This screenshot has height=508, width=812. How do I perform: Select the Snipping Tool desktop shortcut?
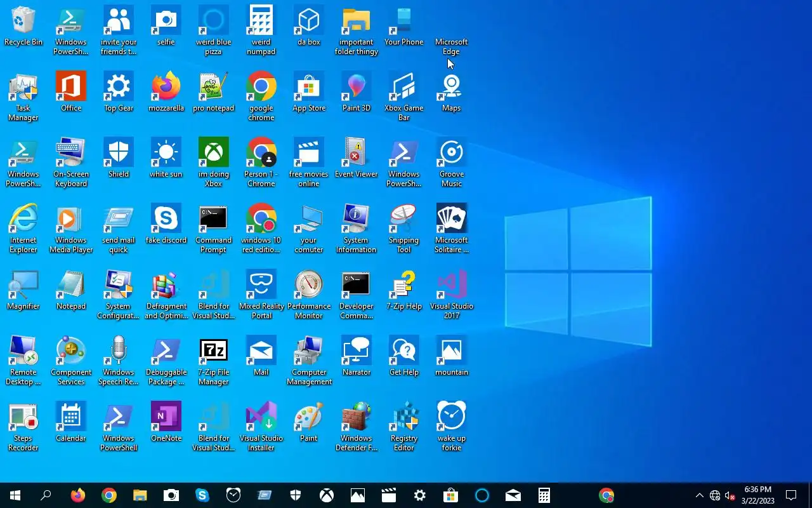point(404,228)
